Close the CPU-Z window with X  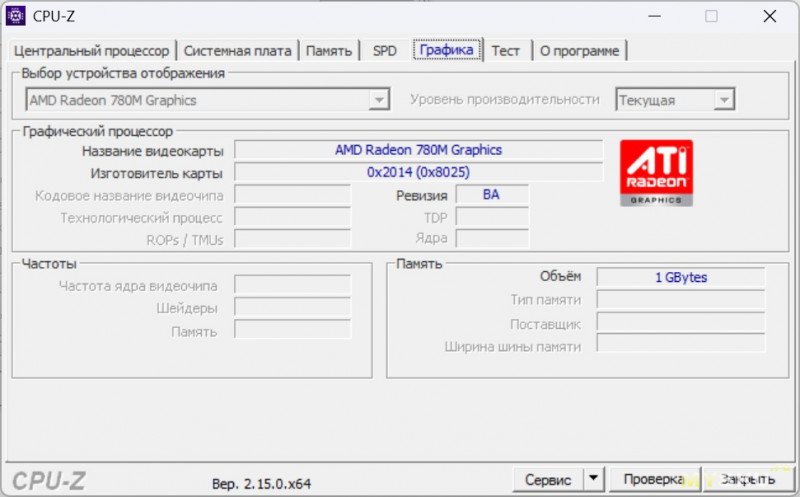[768, 16]
